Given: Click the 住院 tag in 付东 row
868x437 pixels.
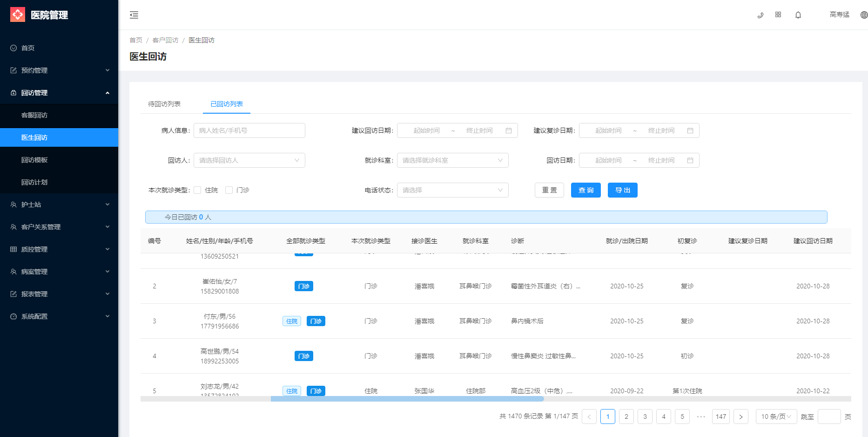Looking at the screenshot, I should [292, 321].
